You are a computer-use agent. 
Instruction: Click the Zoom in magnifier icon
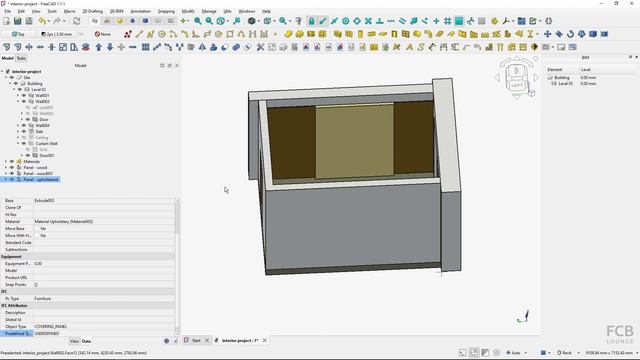tap(198, 21)
